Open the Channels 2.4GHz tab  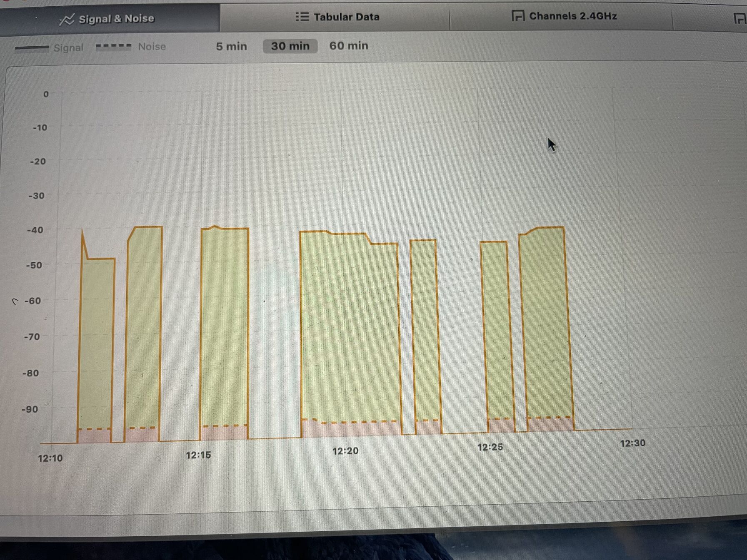pos(561,16)
